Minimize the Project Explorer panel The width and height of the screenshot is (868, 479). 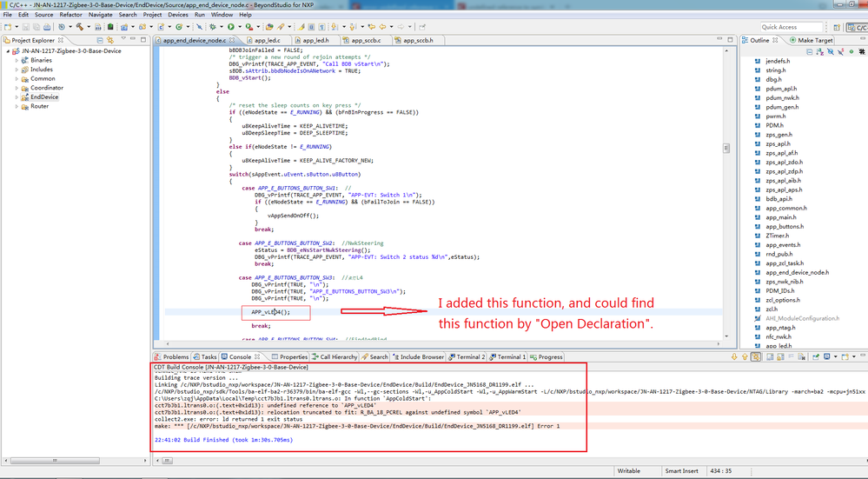click(133, 39)
